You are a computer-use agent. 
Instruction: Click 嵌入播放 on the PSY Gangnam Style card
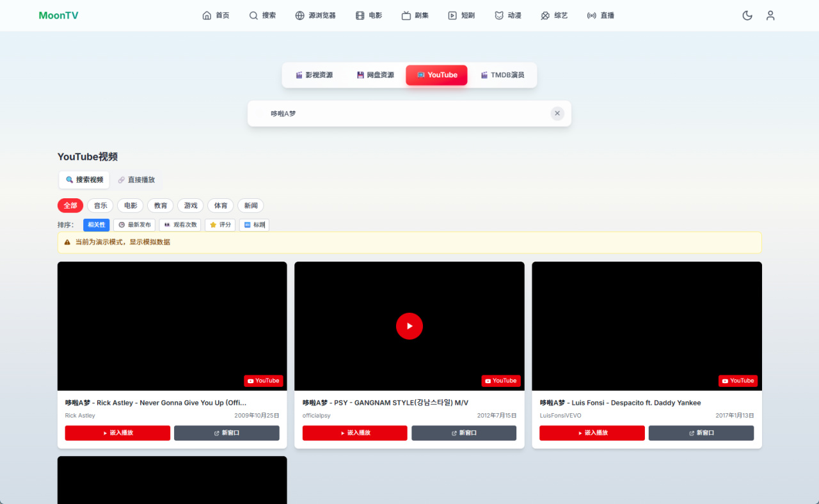tap(355, 433)
